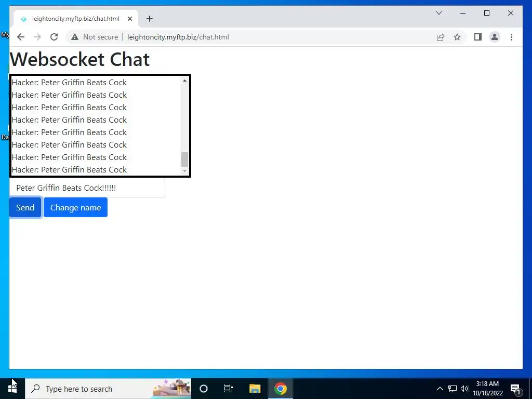Reload the chat page

click(54, 37)
